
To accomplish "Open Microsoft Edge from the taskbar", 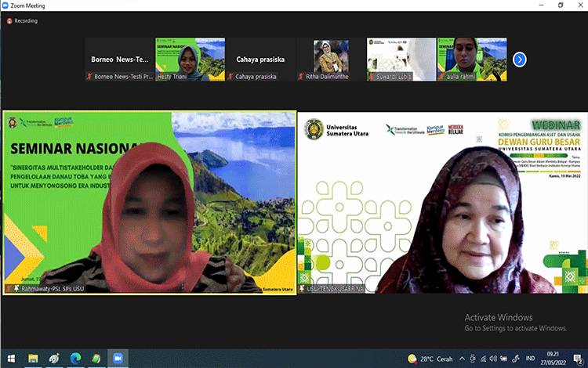I will (x=75, y=359).
